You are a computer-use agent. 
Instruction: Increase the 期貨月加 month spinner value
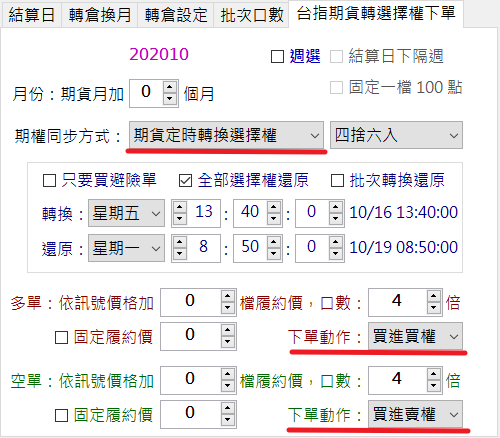(x=170, y=87)
